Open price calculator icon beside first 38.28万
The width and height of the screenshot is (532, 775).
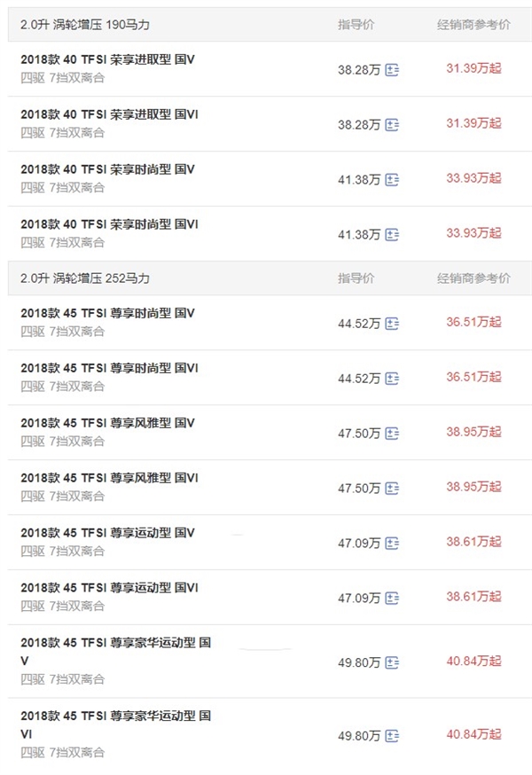coord(392,70)
